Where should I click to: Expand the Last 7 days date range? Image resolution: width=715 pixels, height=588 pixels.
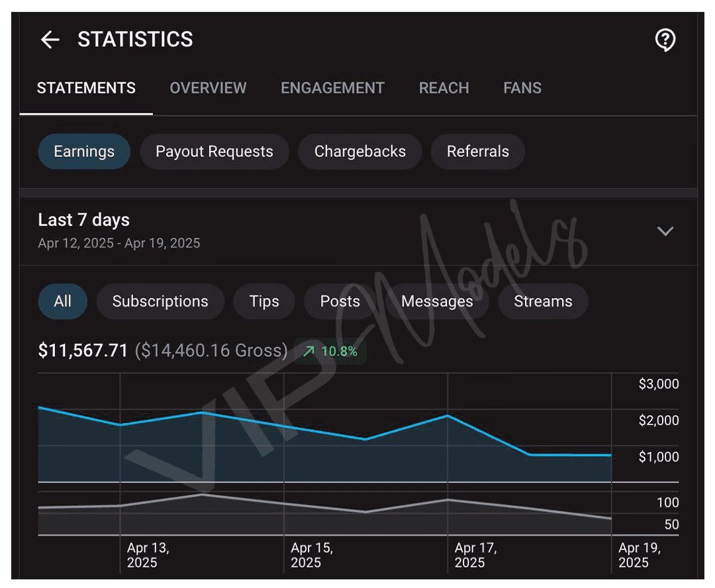[x=358, y=231]
